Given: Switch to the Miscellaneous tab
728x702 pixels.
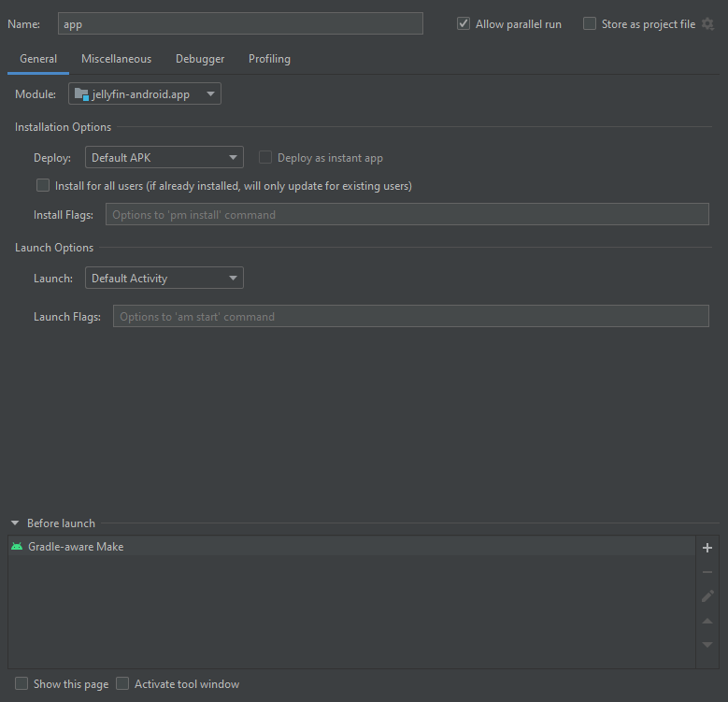Looking at the screenshot, I should point(116,59).
